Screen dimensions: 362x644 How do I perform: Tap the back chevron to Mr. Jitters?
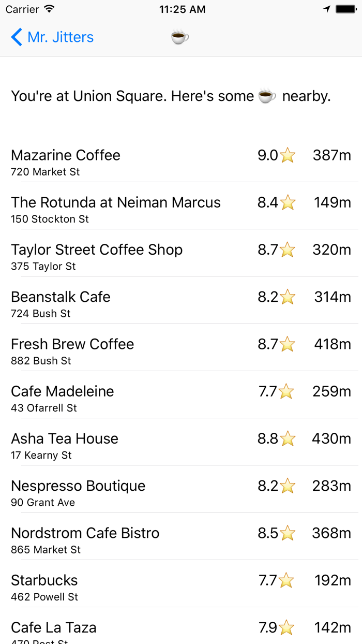pyautogui.click(x=17, y=37)
